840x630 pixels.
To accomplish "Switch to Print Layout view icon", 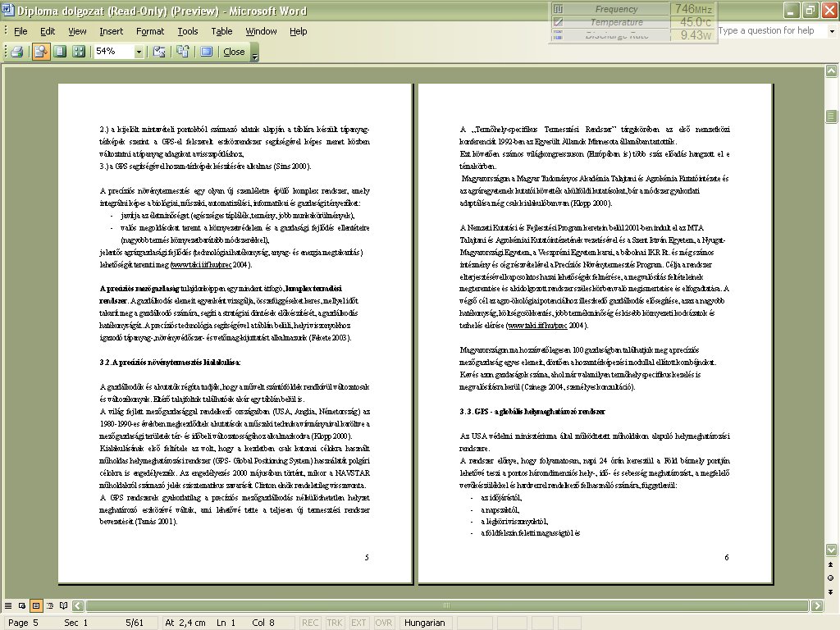I will [36, 606].
